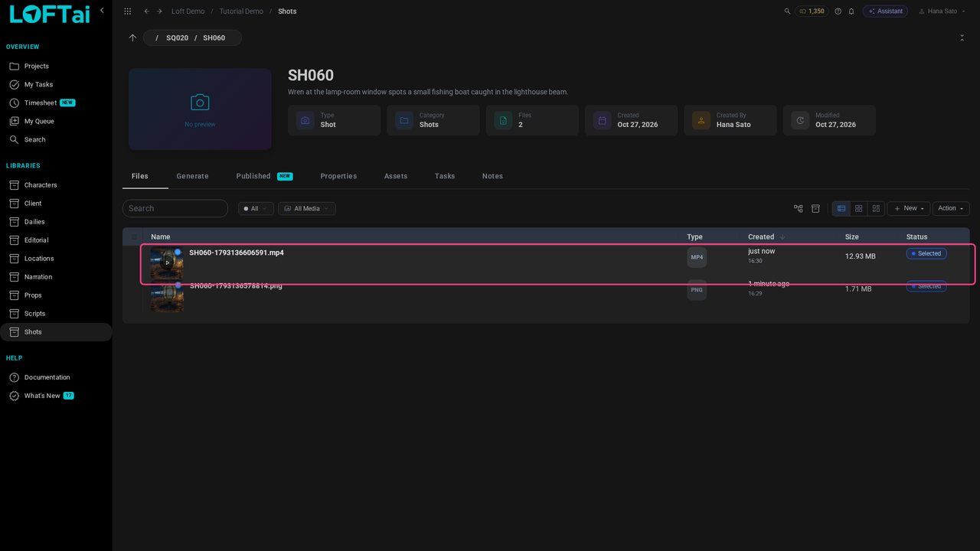Tick the select-all checkbox in table header
The height and width of the screenshot is (551, 980).
click(x=135, y=237)
